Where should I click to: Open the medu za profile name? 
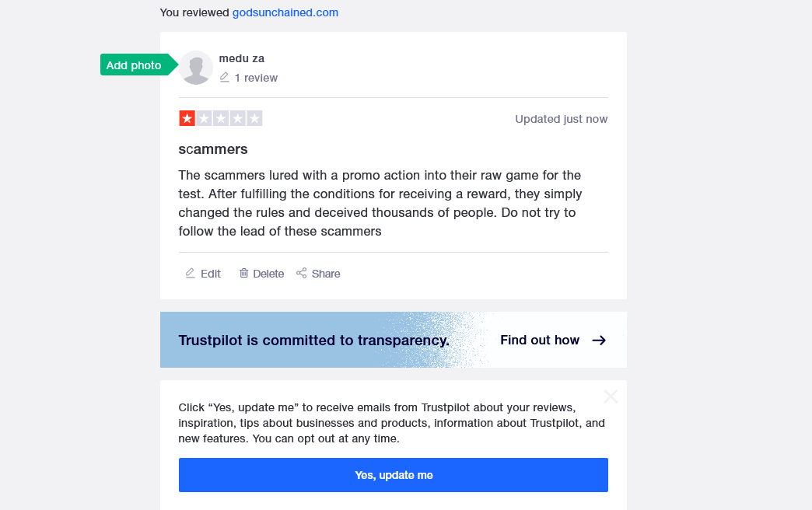[241, 58]
